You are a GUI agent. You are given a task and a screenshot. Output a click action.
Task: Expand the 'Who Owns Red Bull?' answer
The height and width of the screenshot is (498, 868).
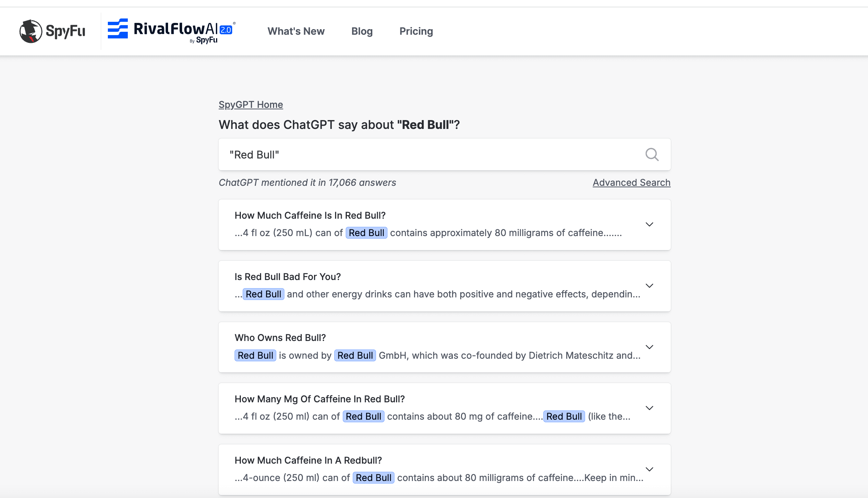tap(650, 347)
